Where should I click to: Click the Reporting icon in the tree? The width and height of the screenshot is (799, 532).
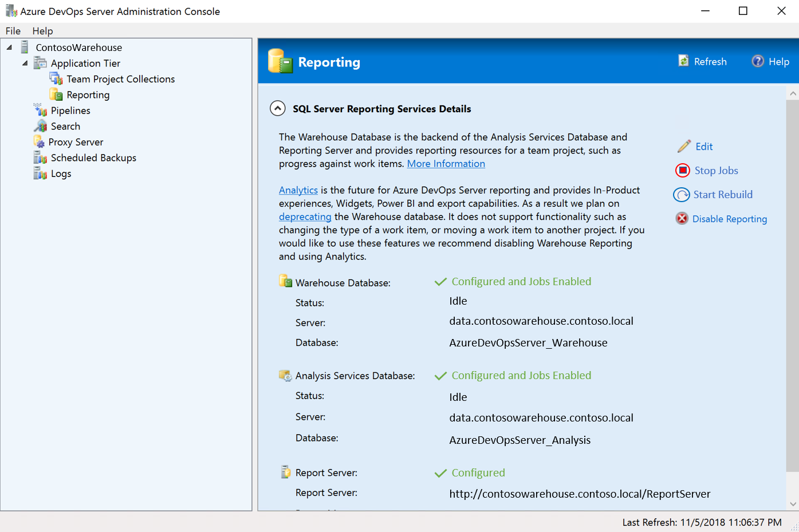click(56, 94)
